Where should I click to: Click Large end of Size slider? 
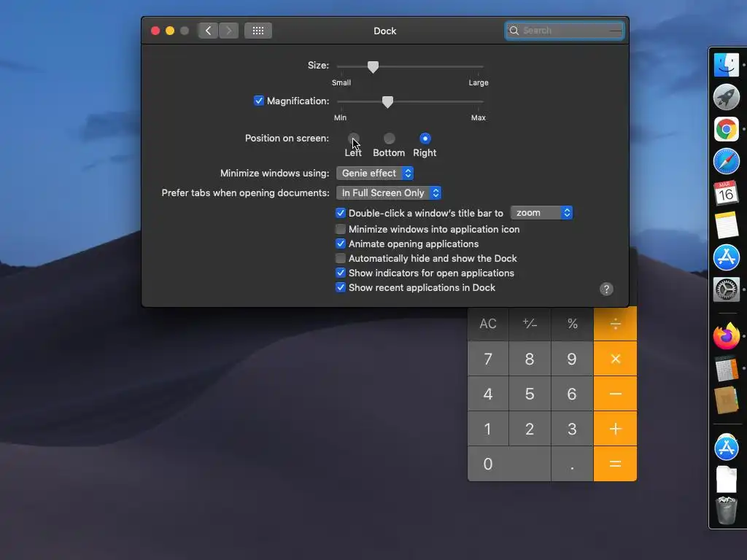point(478,83)
